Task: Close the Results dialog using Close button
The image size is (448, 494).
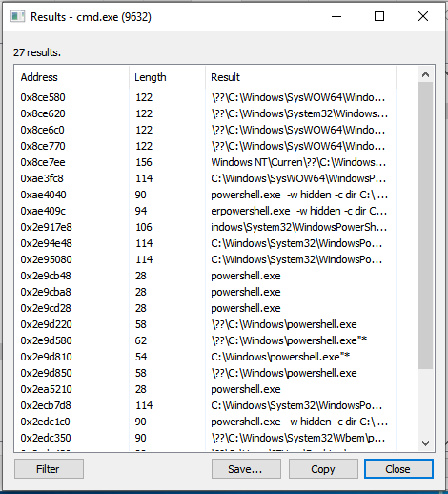Action: [x=398, y=469]
